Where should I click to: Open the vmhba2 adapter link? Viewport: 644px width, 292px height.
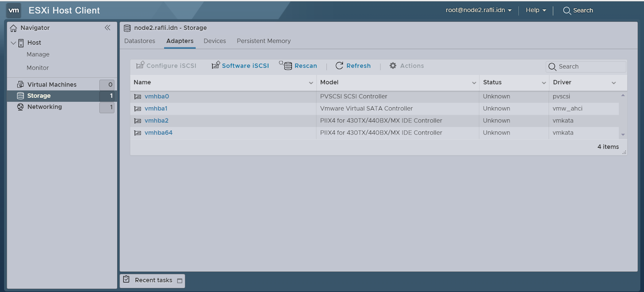pyautogui.click(x=156, y=120)
